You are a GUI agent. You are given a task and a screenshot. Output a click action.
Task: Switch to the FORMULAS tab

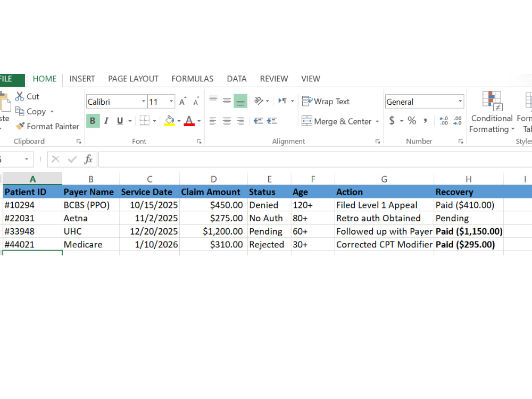193,79
